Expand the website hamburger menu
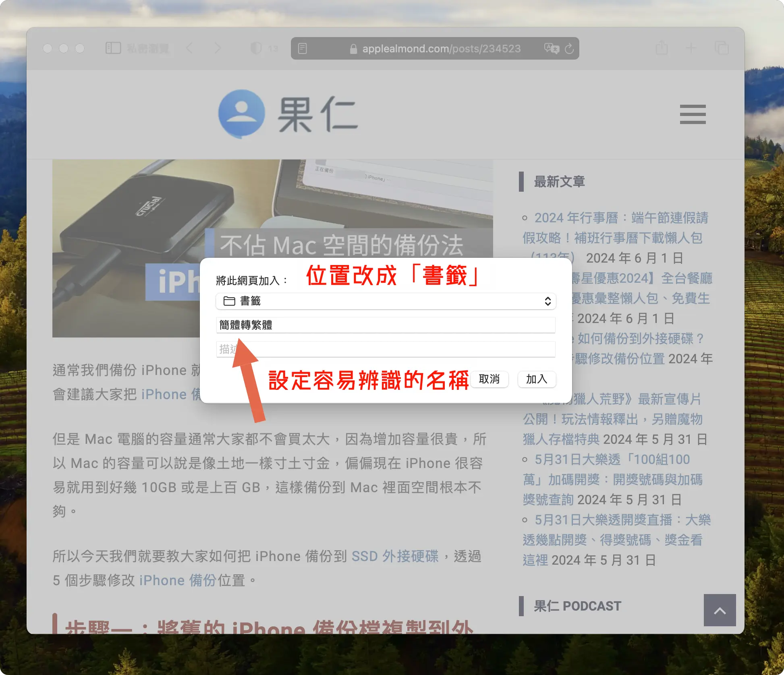 693,115
